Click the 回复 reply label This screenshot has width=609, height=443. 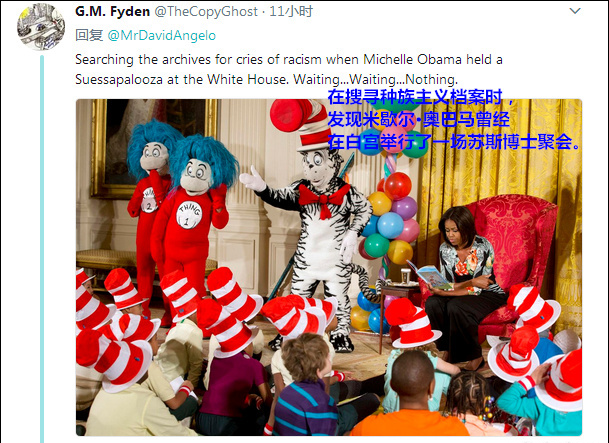pyautogui.click(x=89, y=35)
